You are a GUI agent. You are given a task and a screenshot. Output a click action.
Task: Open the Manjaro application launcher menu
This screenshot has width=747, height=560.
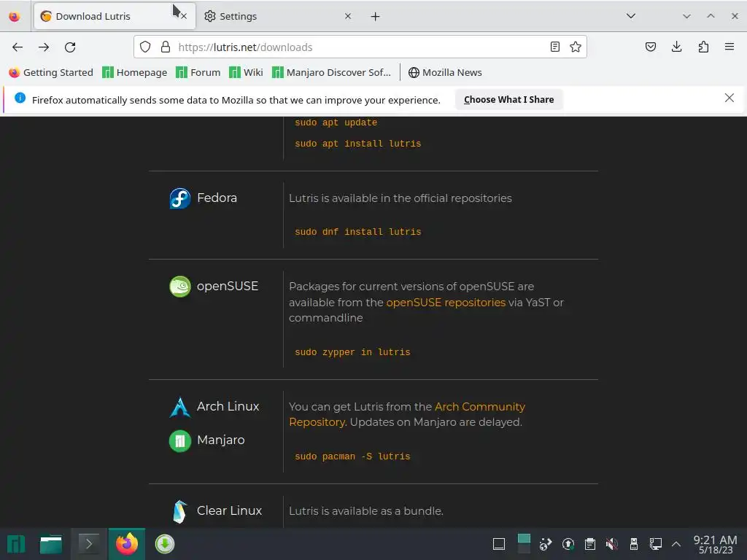tap(16, 544)
